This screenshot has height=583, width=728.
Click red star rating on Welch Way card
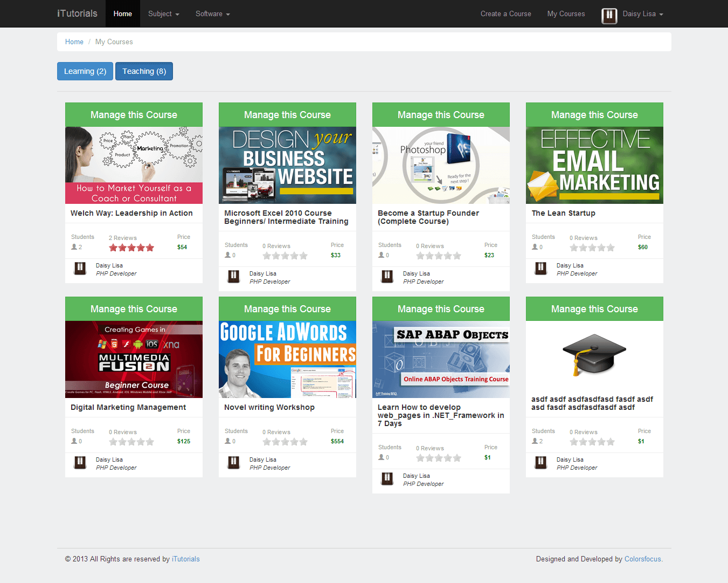point(131,248)
